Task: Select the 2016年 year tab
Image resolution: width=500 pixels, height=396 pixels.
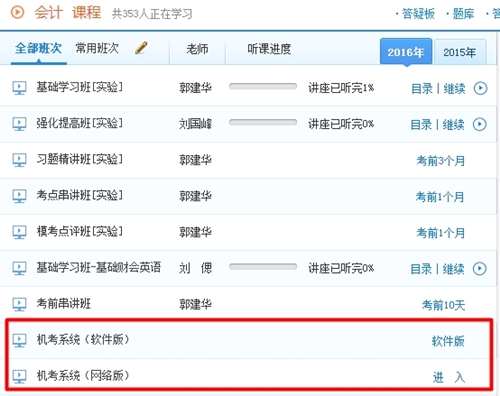Action: point(406,52)
